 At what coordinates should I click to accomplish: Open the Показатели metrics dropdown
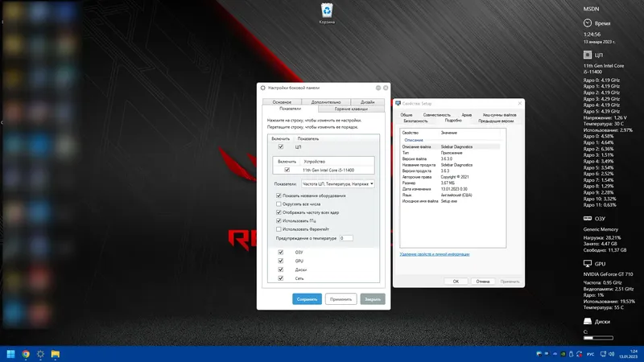point(338,184)
